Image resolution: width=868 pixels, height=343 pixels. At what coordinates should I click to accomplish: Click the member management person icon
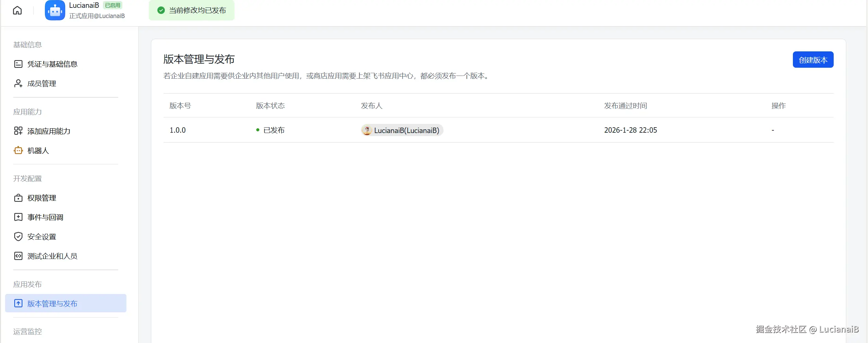tap(18, 83)
